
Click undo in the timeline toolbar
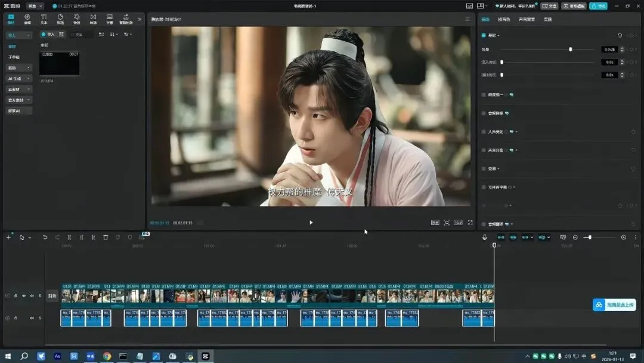45,237
